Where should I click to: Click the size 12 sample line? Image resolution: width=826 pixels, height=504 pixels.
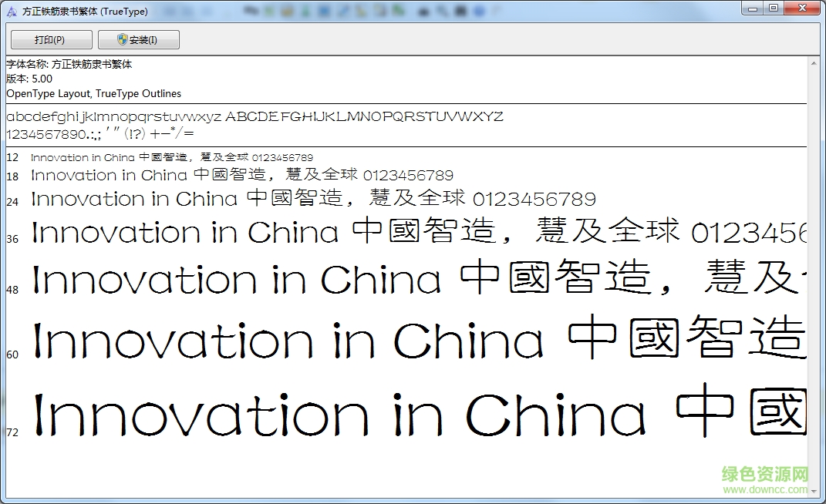pos(172,157)
